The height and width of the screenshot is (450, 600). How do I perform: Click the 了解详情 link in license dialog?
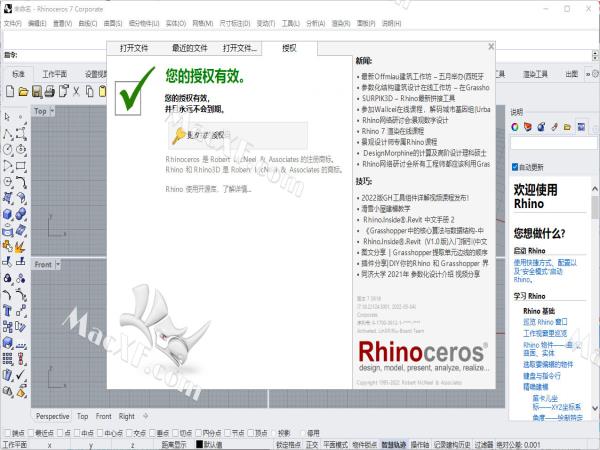tap(237, 189)
